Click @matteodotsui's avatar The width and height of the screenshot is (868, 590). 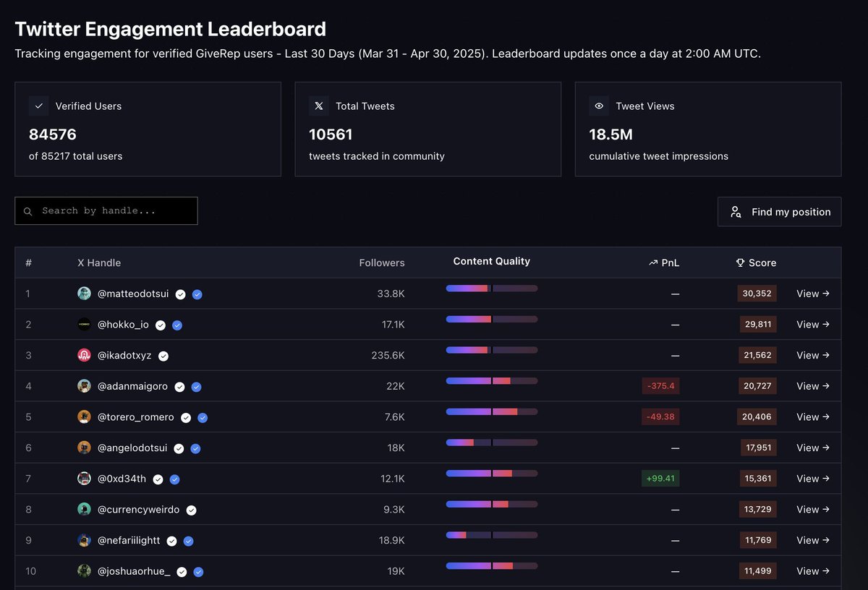coord(84,294)
